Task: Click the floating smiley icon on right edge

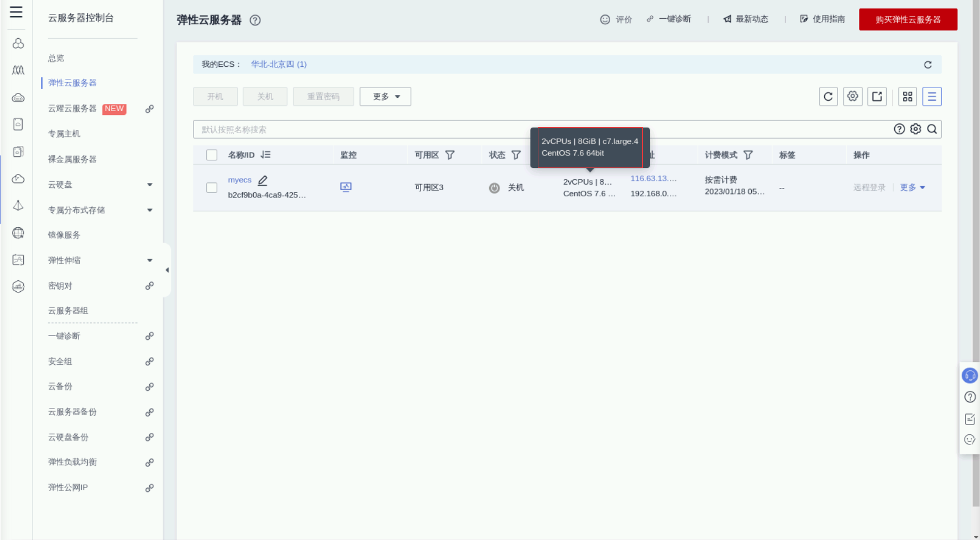Action: [x=970, y=440]
